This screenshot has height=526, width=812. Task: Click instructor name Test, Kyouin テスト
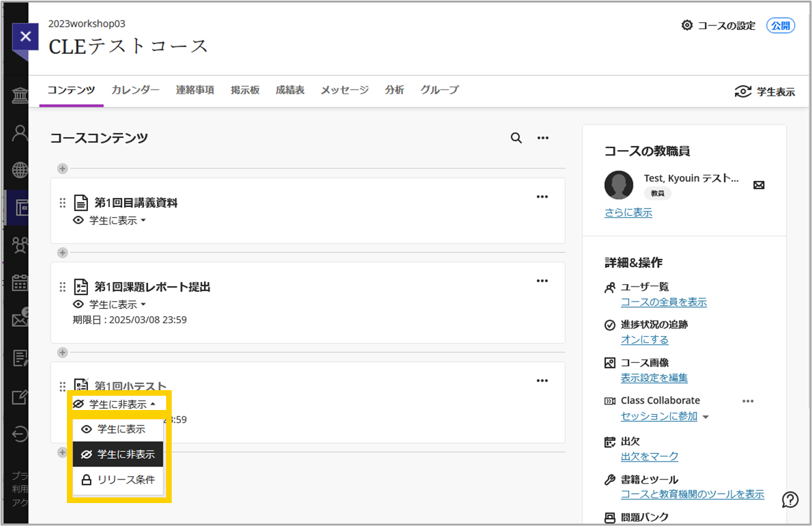691,178
